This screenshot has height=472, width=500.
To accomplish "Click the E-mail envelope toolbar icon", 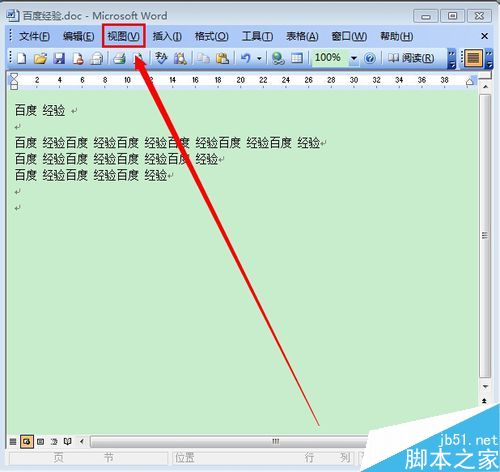I will pyautogui.click(x=97, y=58).
